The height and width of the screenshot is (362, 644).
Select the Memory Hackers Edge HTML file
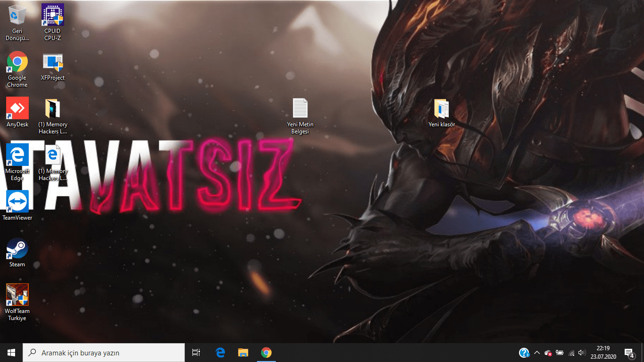[x=53, y=163]
